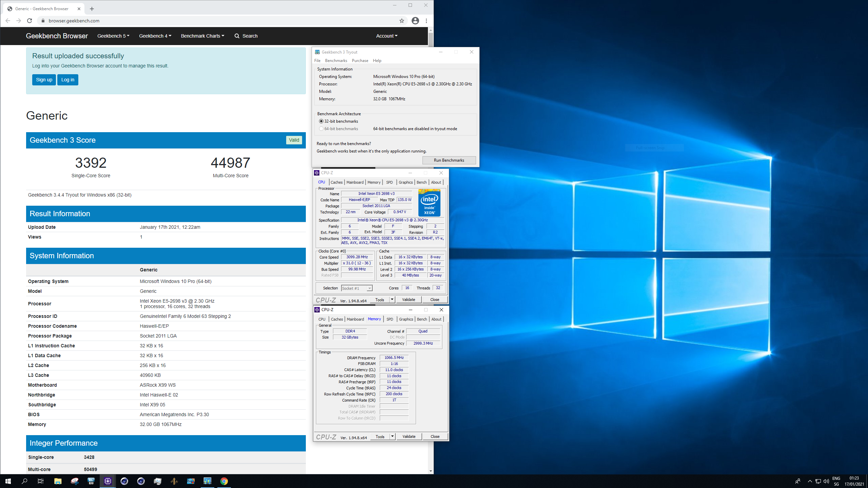Open the File menu in Geekbench 3
This screenshot has width=868, height=488.
click(x=317, y=61)
